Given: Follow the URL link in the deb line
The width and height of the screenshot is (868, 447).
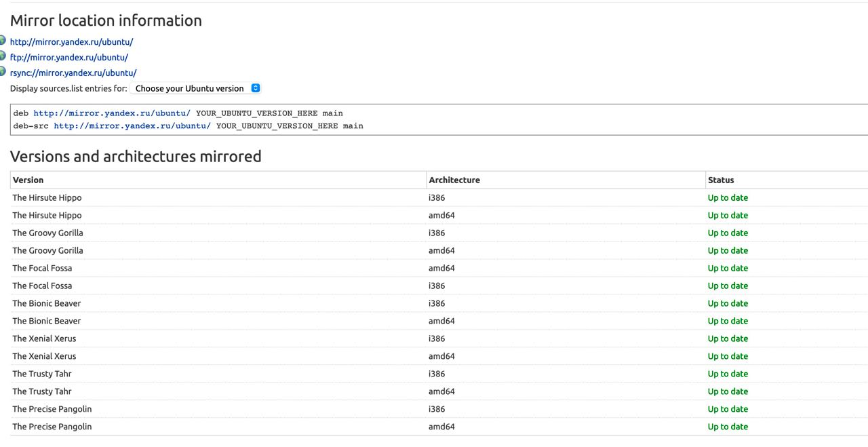Looking at the screenshot, I should pos(112,113).
